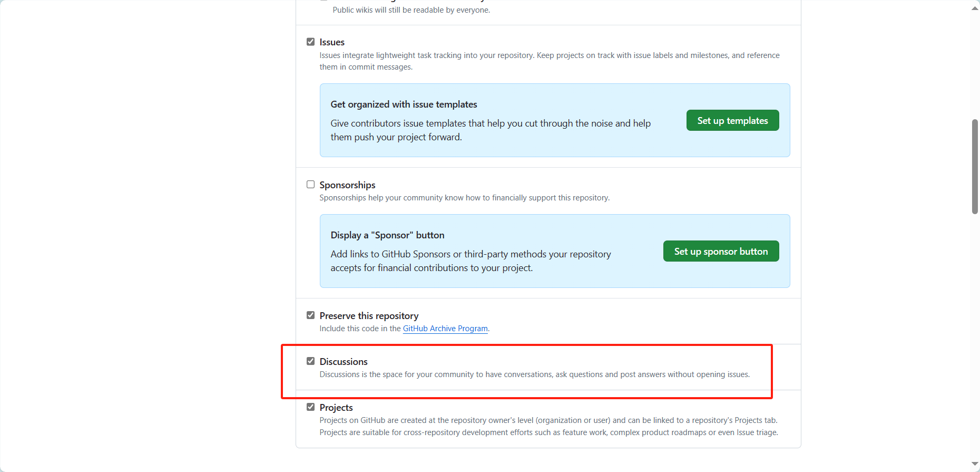Uncheck the Projects checkbox
Image resolution: width=980 pixels, height=472 pixels.
tap(311, 407)
